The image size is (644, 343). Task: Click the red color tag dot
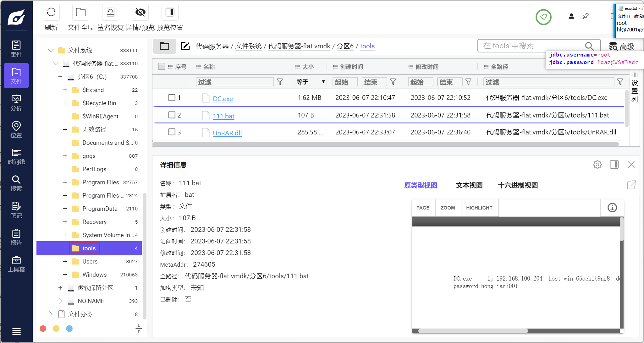pyautogui.click(x=43, y=329)
